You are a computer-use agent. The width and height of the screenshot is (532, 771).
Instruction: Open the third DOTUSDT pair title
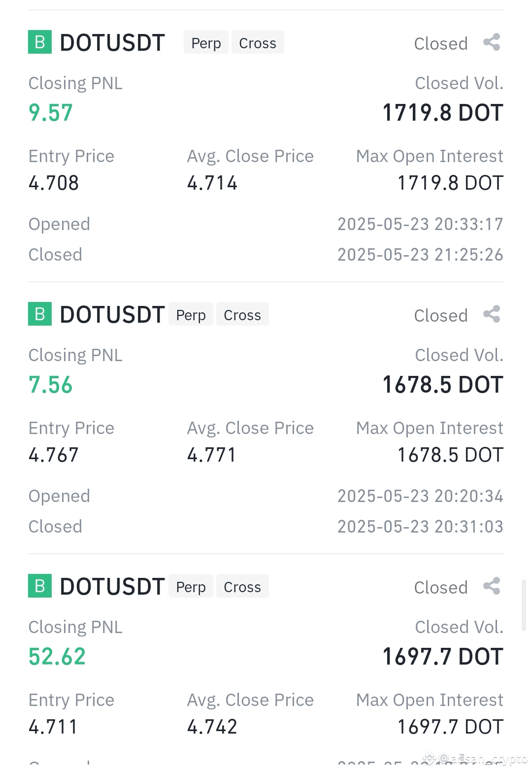[112, 587]
